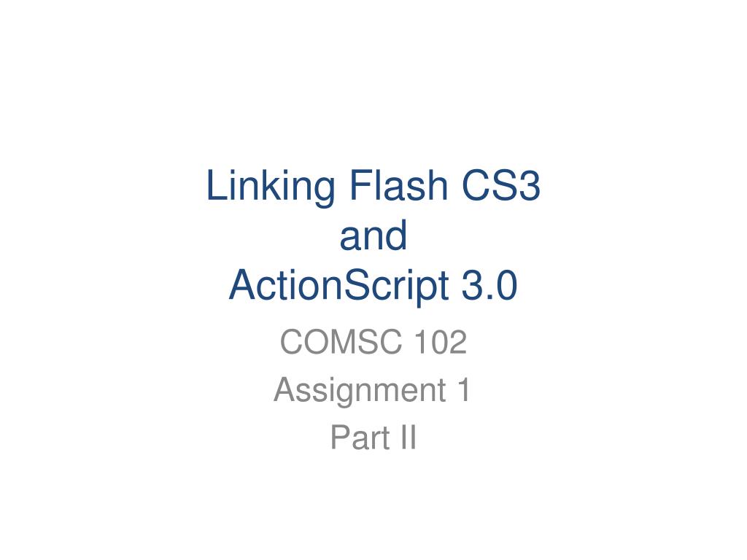Select the "3.0" version number text
Viewport: 747px width, 560px height.
[x=489, y=285]
